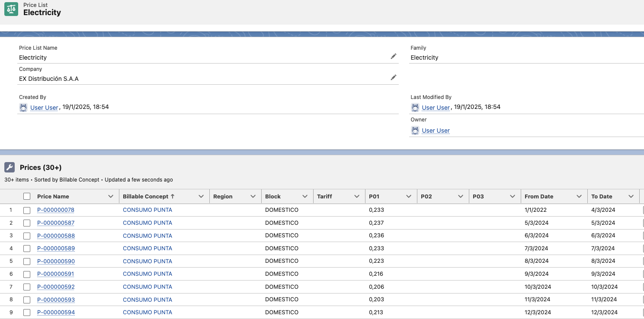The image size is (644, 319).
Task: Open CONSUMO PUNTA in row P-000000590
Action: coord(147,261)
